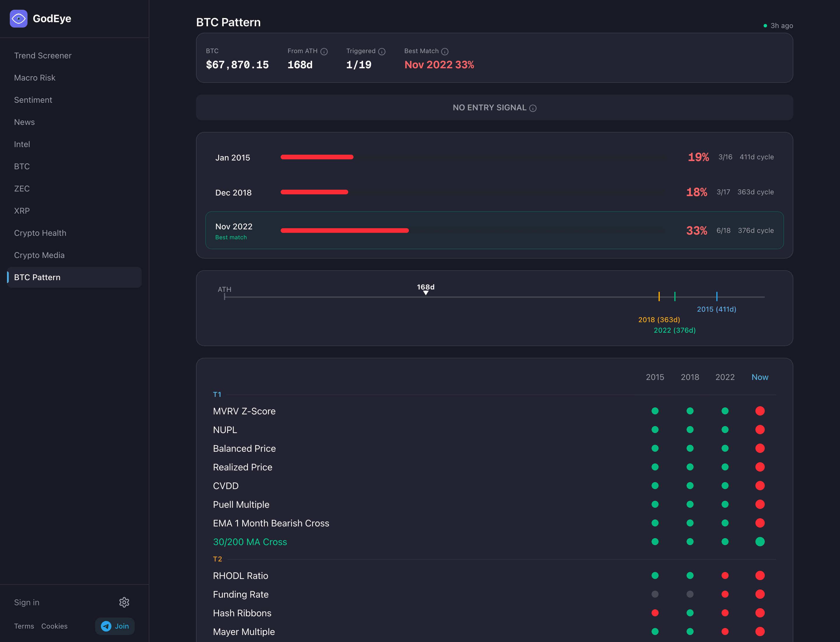The width and height of the screenshot is (840, 642).
Task: Click green Now dot for 30/200 MA Cross
Action: (760, 542)
